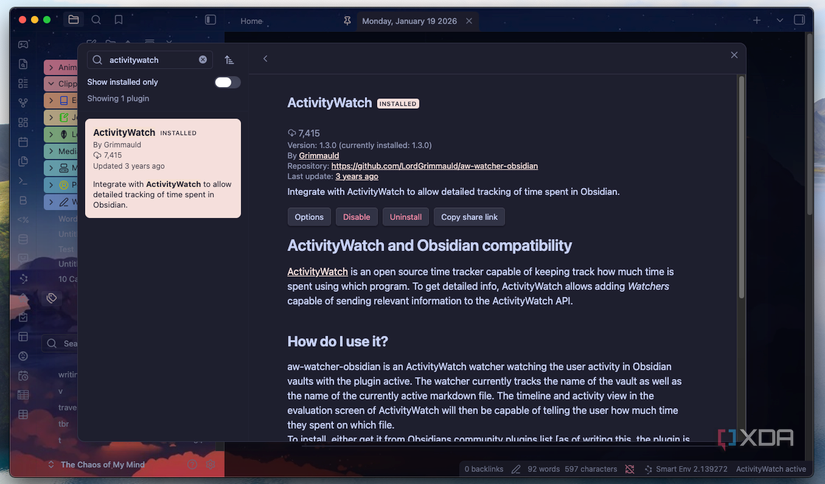Open the search magnifier icon in title bar
This screenshot has height=484, width=825.
[x=96, y=19]
